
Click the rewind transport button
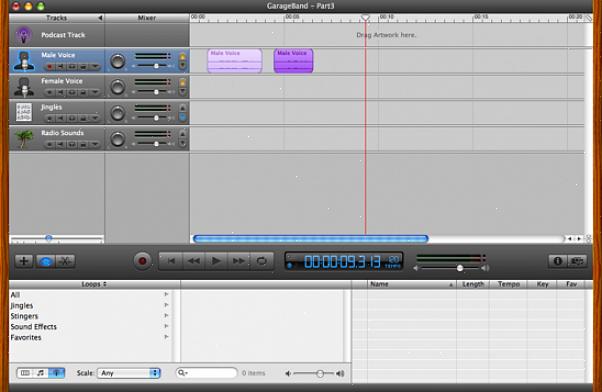[x=194, y=261]
